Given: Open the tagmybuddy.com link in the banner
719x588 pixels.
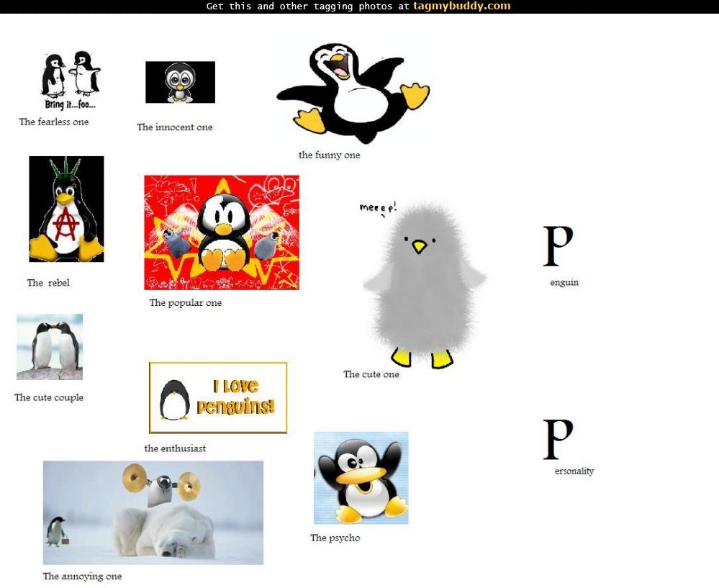Looking at the screenshot, I should 462,6.
